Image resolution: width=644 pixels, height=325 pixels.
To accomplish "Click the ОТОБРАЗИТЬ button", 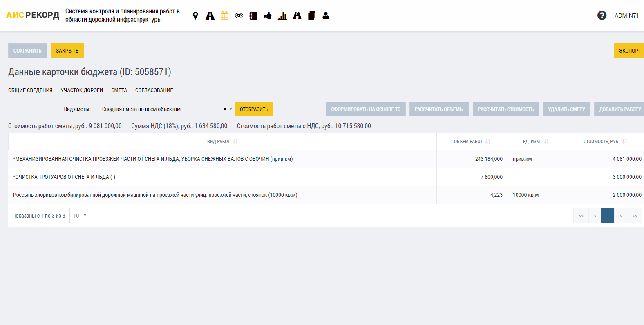I will pyautogui.click(x=254, y=109).
